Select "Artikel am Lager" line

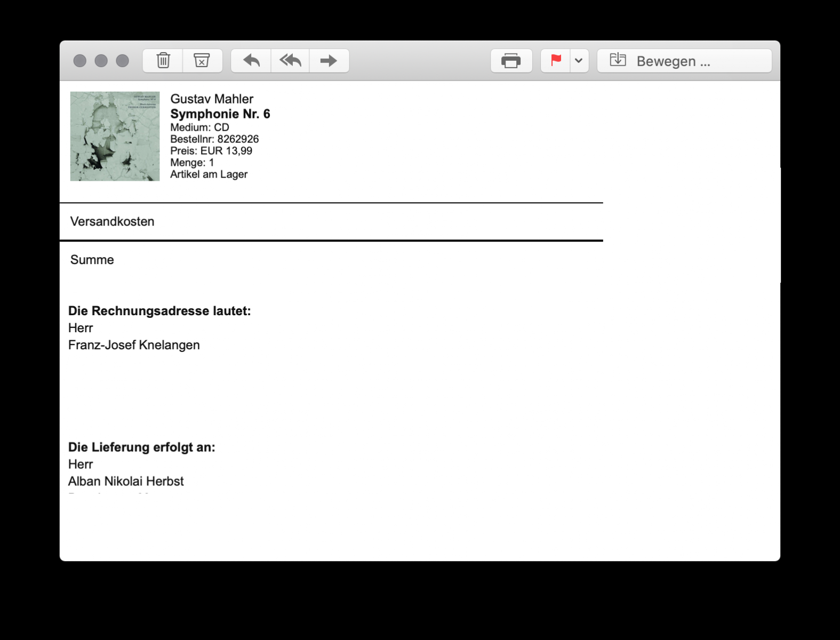point(209,174)
